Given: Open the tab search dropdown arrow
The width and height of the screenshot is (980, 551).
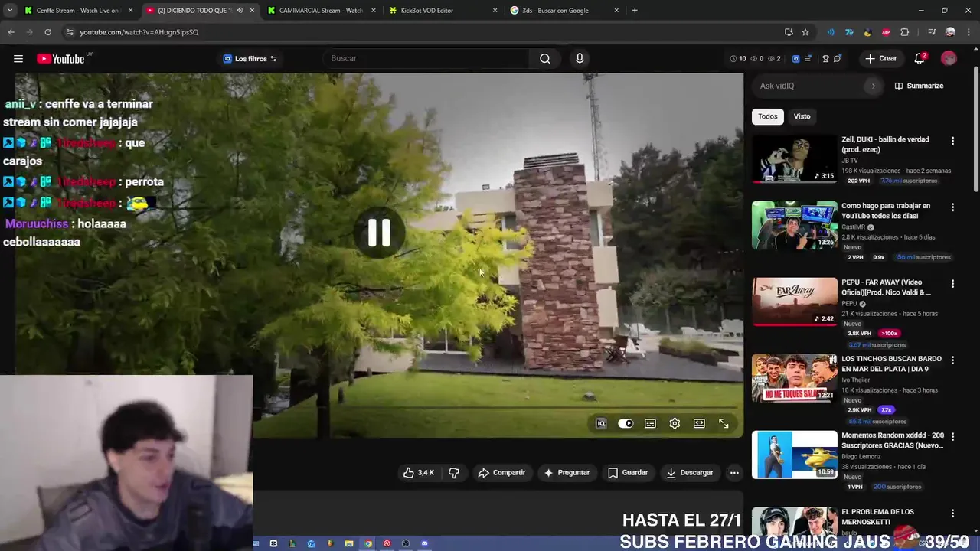Looking at the screenshot, I should click(9, 11).
